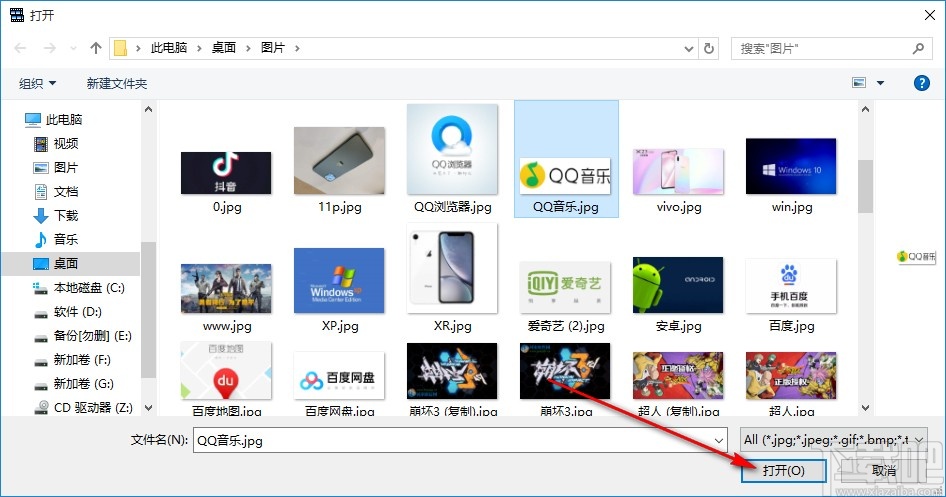The width and height of the screenshot is (946, 497).
Task: Go forward with the right arrow button
Action: click(x=50, y=48)
